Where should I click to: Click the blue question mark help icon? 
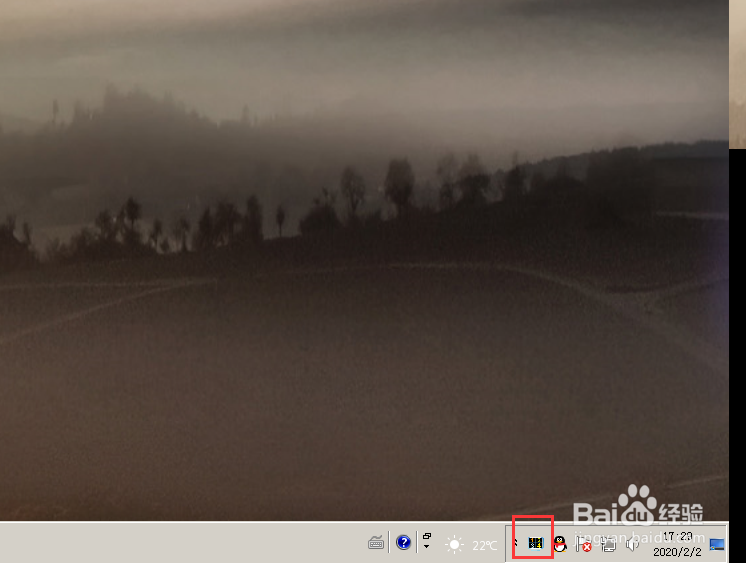[x=403, y=542]
